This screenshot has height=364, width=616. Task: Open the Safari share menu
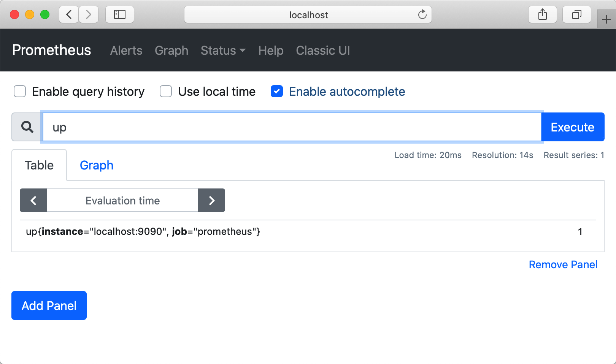click(x=543, y=14)
